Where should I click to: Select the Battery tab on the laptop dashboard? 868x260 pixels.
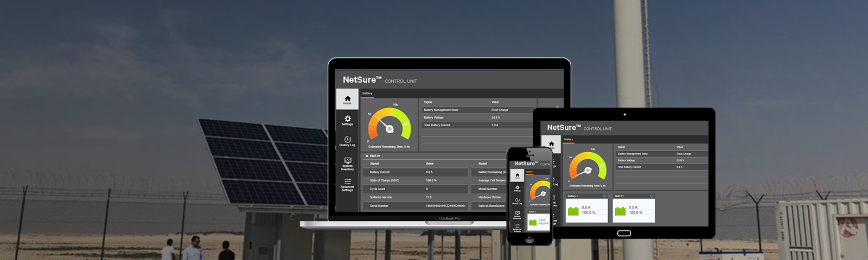(367, 94)
